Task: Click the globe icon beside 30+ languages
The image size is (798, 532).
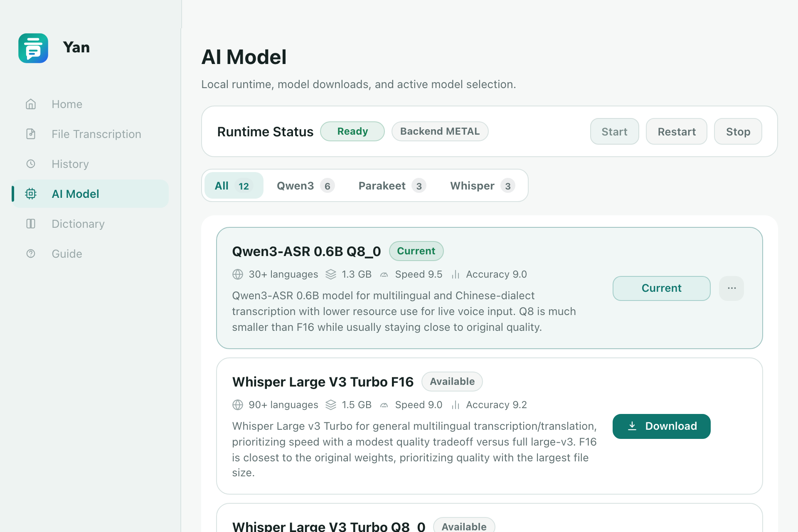Action: pyautogui.click(x=238, y=274)
